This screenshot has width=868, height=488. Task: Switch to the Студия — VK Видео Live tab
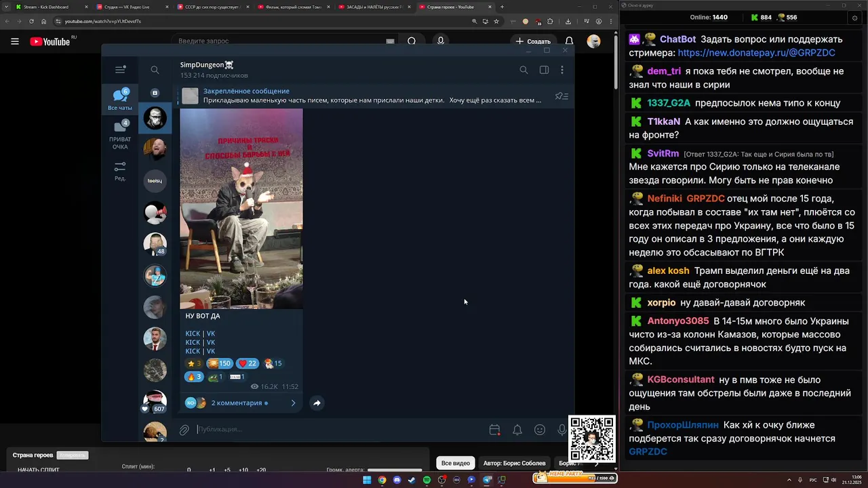132,7
